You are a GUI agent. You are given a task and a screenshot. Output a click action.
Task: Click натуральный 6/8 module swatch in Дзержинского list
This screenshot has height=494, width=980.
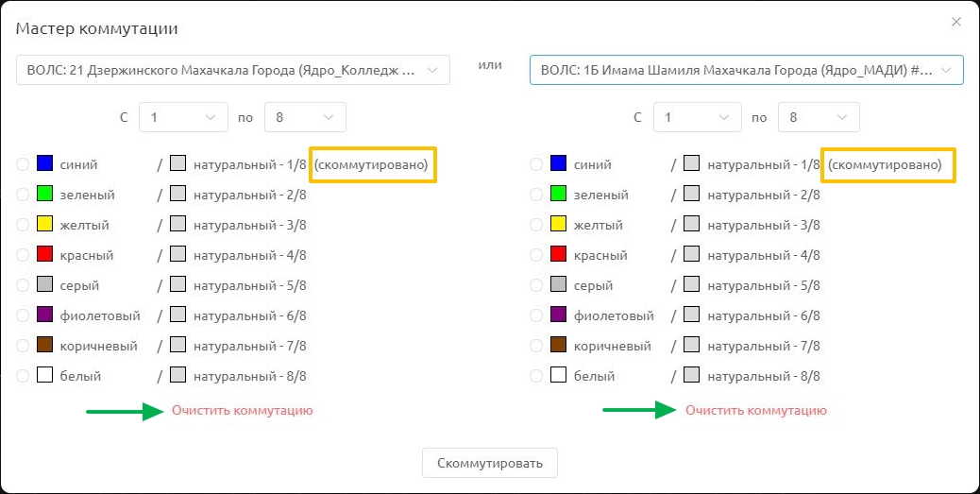click(x=178, y=314)
